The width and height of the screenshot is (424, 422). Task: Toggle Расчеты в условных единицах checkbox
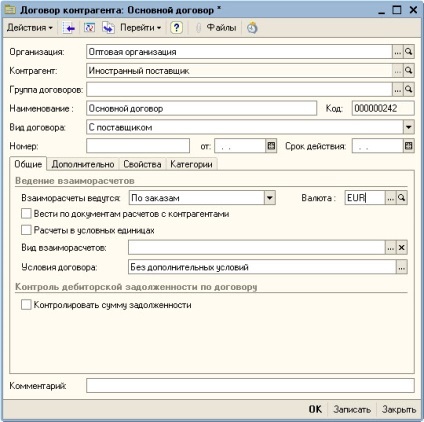point(26,230)
